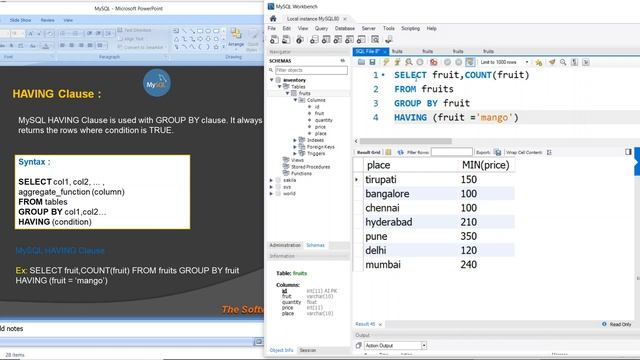The width and height of the screenshot is (640, 360).
Task: Open the File menu in Workbench
Action: [x=272, y=29]
